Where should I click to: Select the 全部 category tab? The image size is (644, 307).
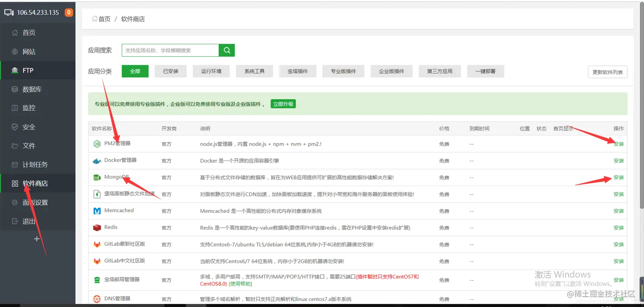click(135, 71)
